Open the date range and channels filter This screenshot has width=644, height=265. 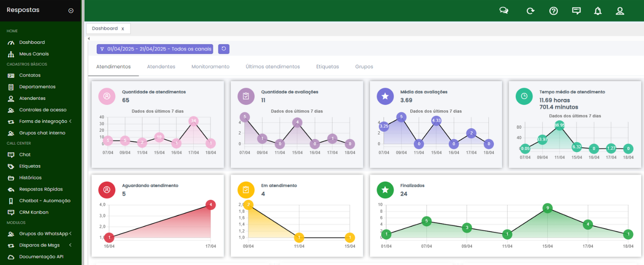pyautogui.click(x=155, y=49)
